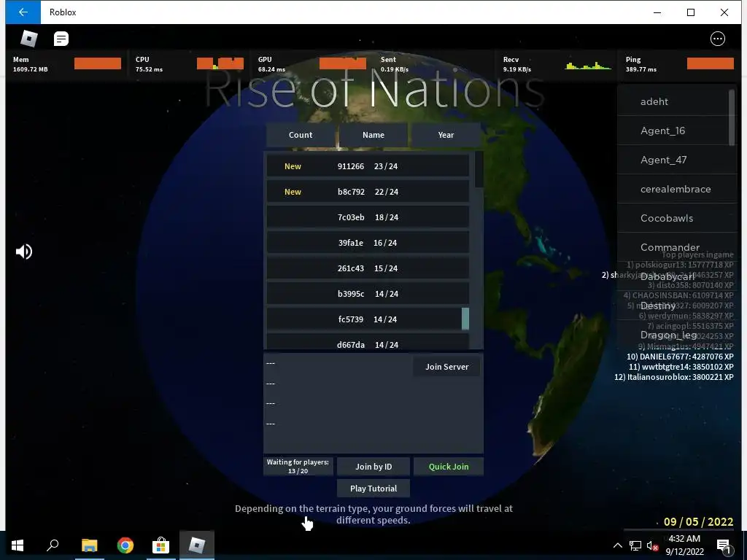Click the Recv network stat graph
This screenshot has width=747, height=560.
click(588, 65)
